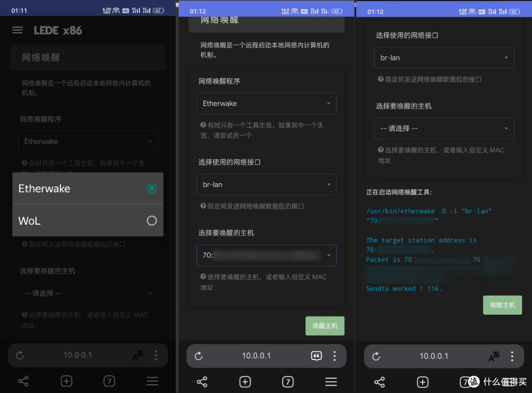
Task: Tap the 01:12 clock in right phone status bar
Action: tap(375, 11)
